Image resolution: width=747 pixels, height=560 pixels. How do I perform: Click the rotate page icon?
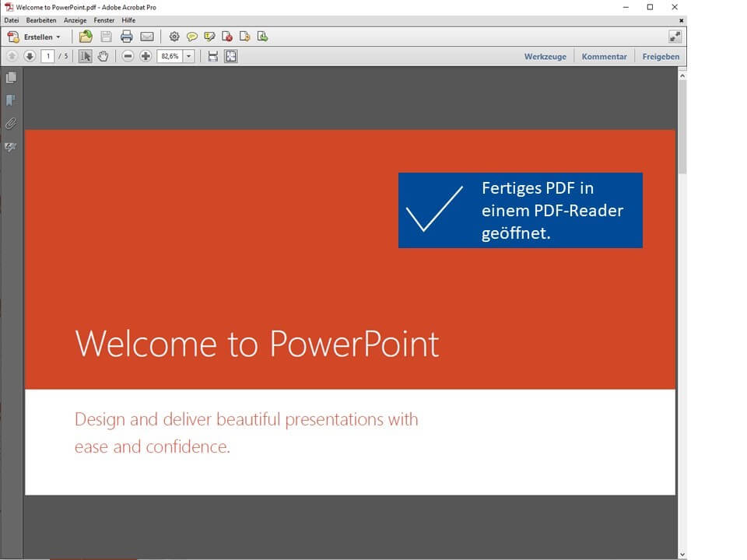[245, 37]
